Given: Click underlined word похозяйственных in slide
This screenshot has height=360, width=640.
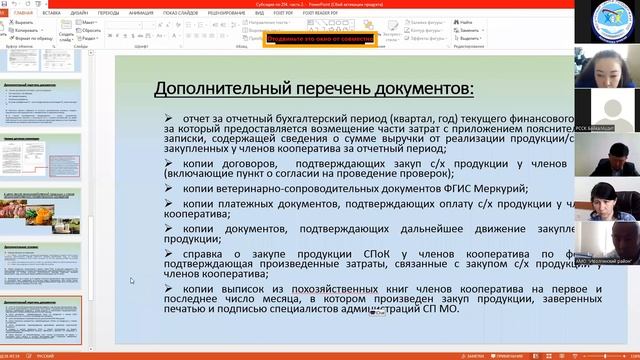Looking at the screenshot, I should 335,289.
